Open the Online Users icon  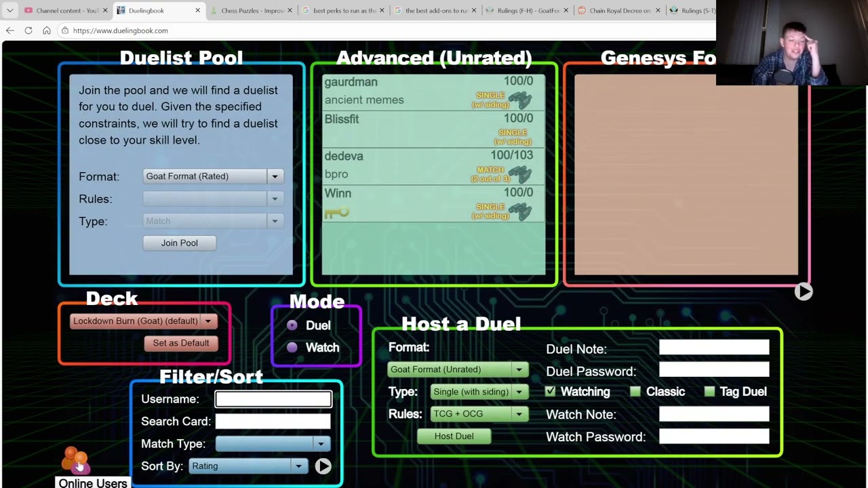[75, 461]
